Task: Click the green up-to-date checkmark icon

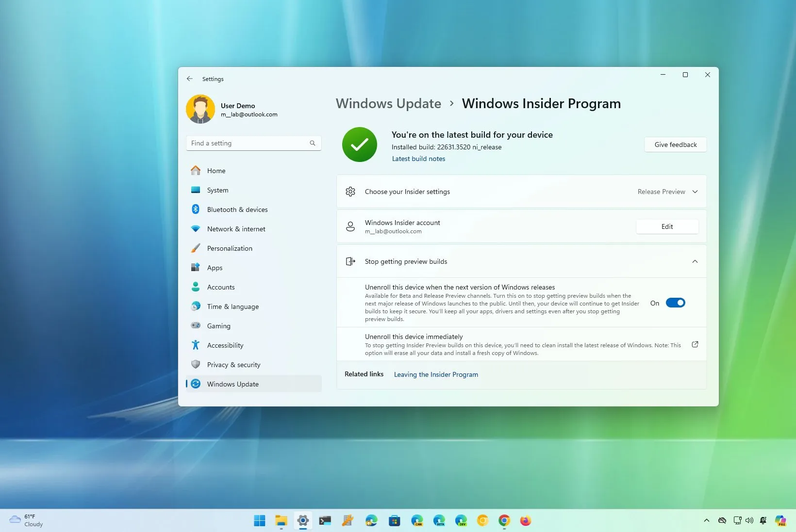Action: (x=360, y=145)
